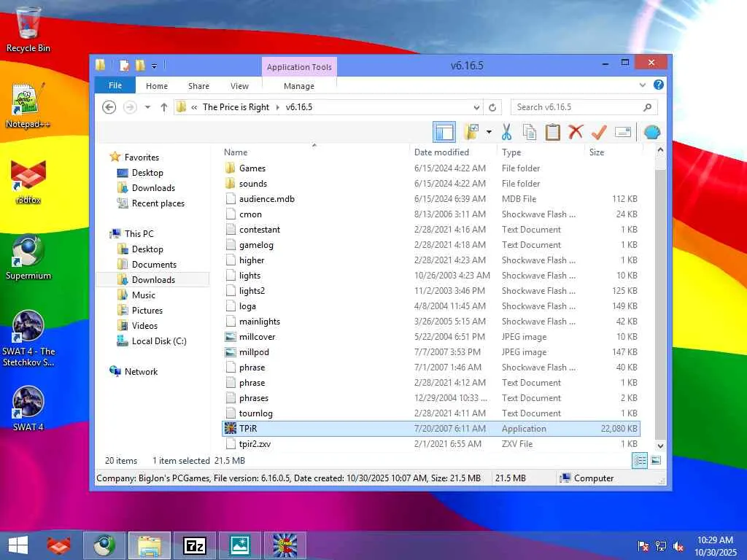Toggle the preview pane toolbar button

coord(444,132)
